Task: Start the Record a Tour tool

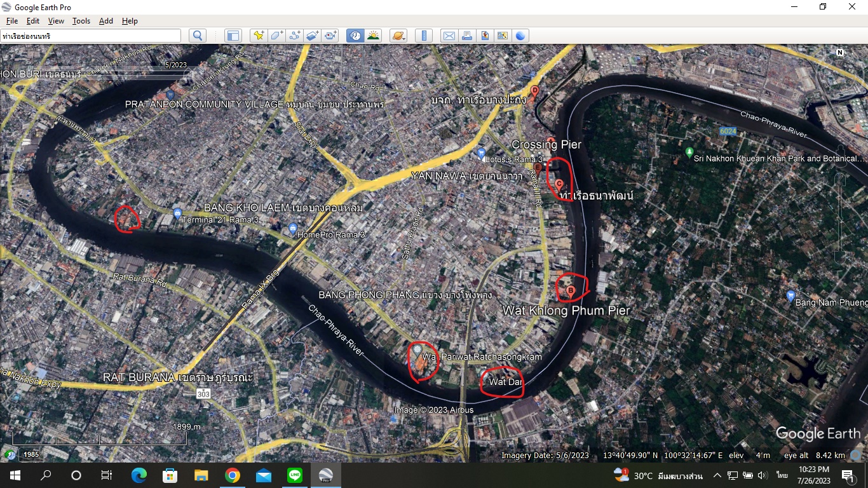Action: (x=330, y=36)
